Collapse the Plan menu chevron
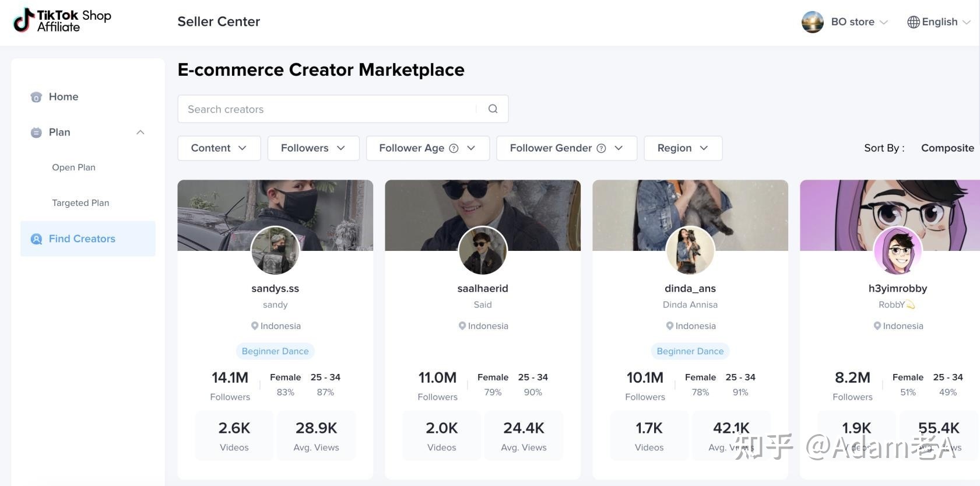Screen dimensions: 980x486 140,132
